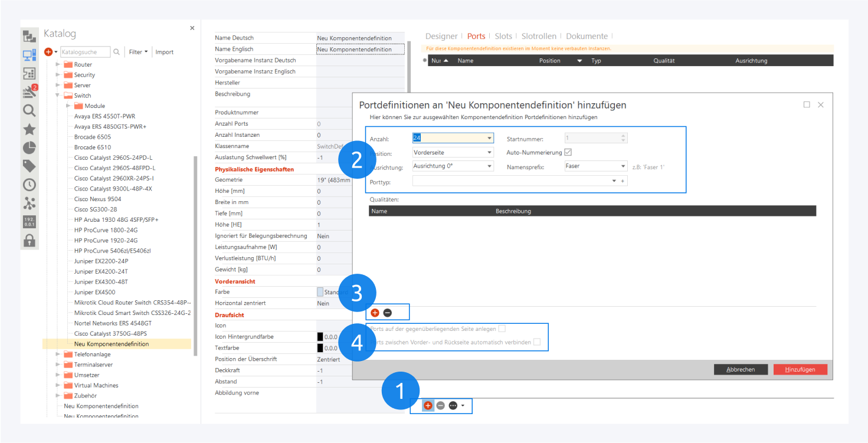
Task: Switch to the Slots tab
Action: click(x=503, y=37)
